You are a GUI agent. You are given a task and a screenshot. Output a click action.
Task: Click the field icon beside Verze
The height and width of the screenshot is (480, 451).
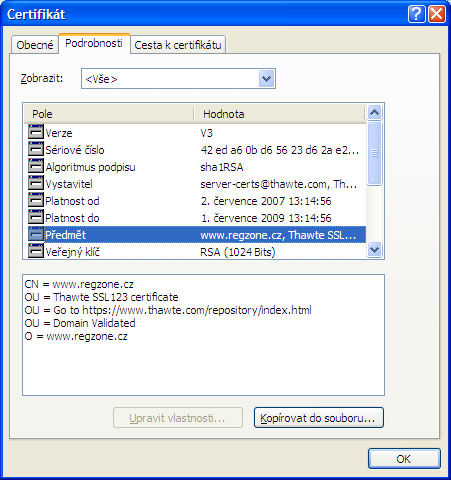click(x=36, y=132)
